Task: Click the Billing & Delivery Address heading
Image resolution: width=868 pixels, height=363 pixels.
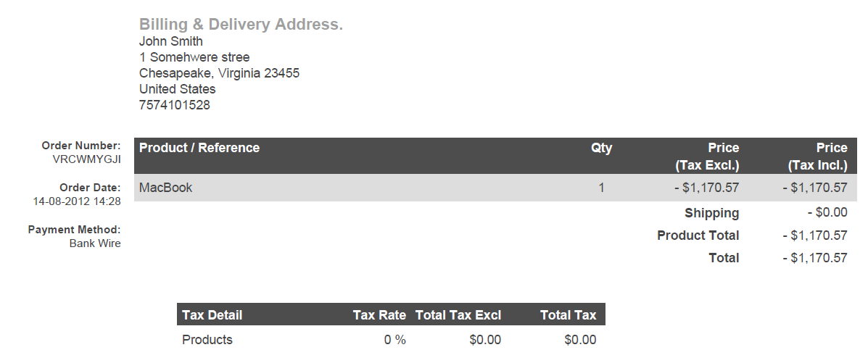Action: [241, 25]
